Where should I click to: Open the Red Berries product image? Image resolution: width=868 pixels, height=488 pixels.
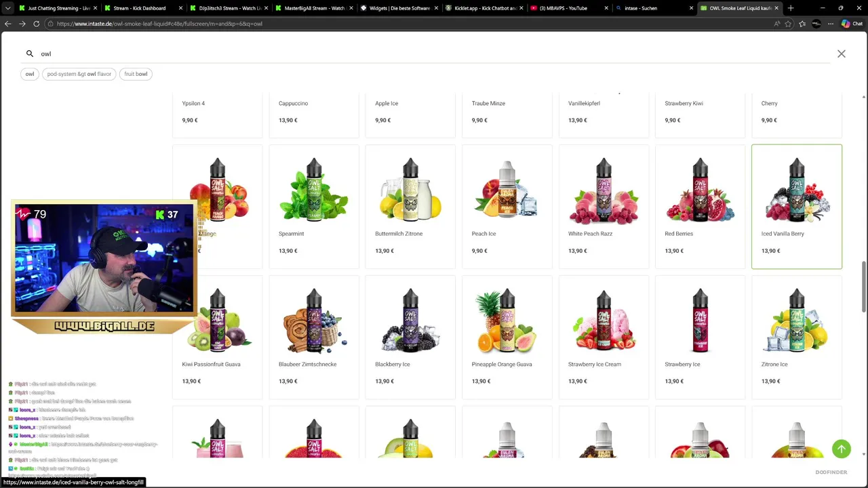point(700,190)
